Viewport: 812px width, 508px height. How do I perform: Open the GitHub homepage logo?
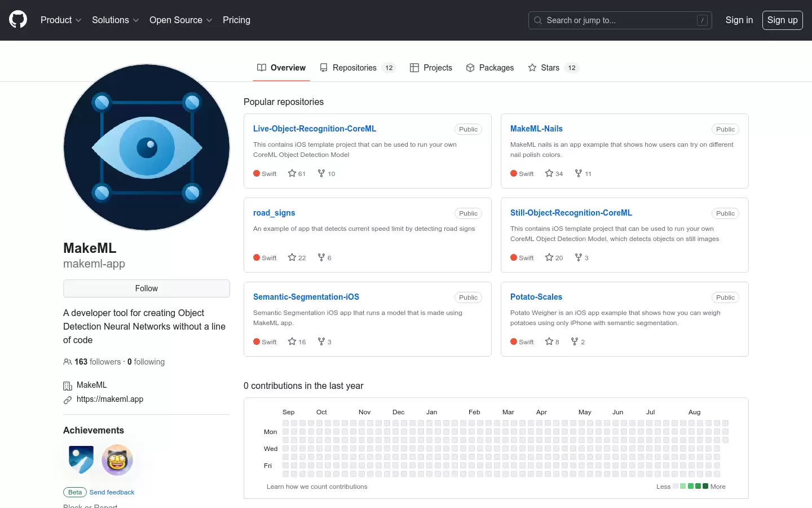tap(18, 20)
